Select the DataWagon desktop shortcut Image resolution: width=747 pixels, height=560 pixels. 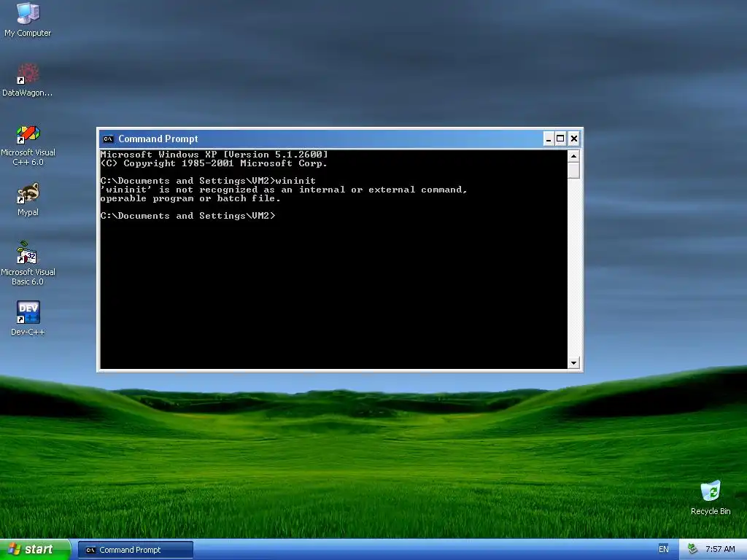[x=28, y=80]
